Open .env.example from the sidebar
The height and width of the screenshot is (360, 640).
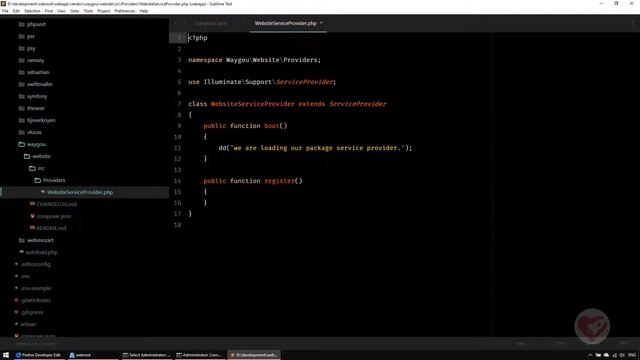point(36,288)
